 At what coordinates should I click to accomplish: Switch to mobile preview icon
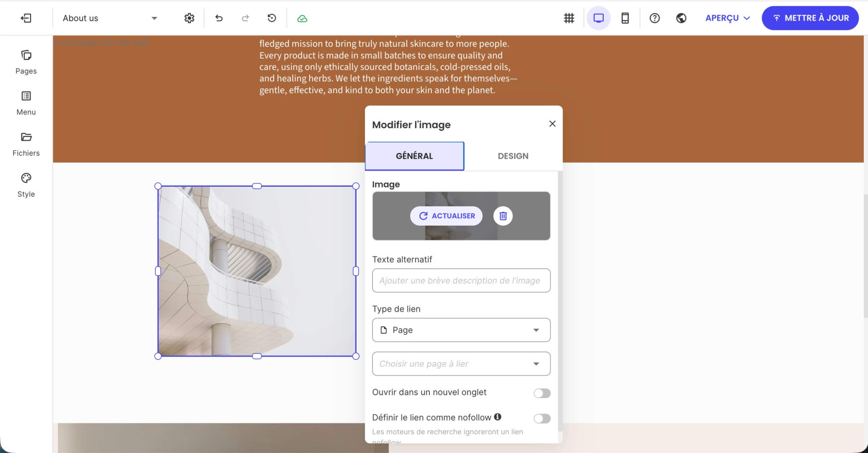coord(625,18)
